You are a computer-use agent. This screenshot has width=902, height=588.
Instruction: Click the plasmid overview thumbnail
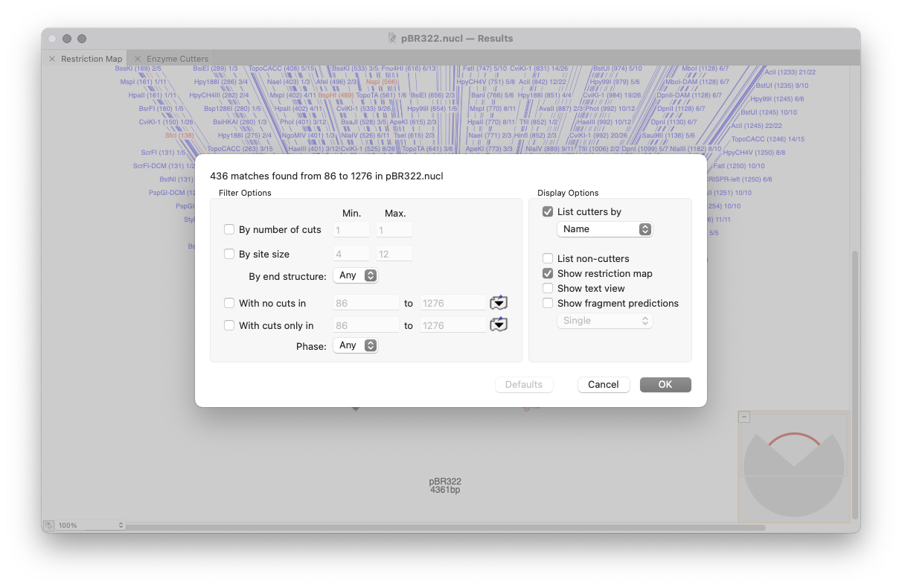point(793,467)
